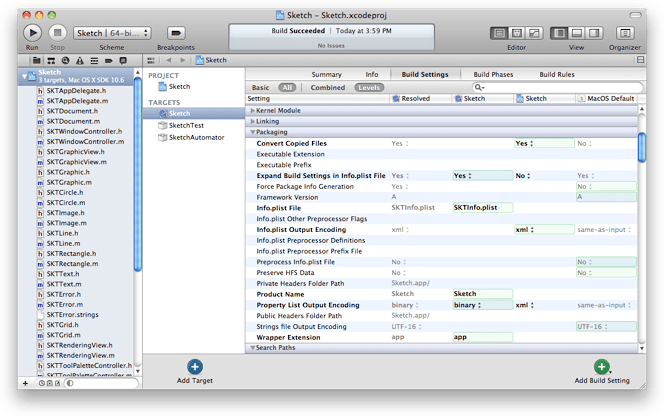Toggle the utilities pane view button
This screenshot has height=416, width=664.
coord(595,33)
